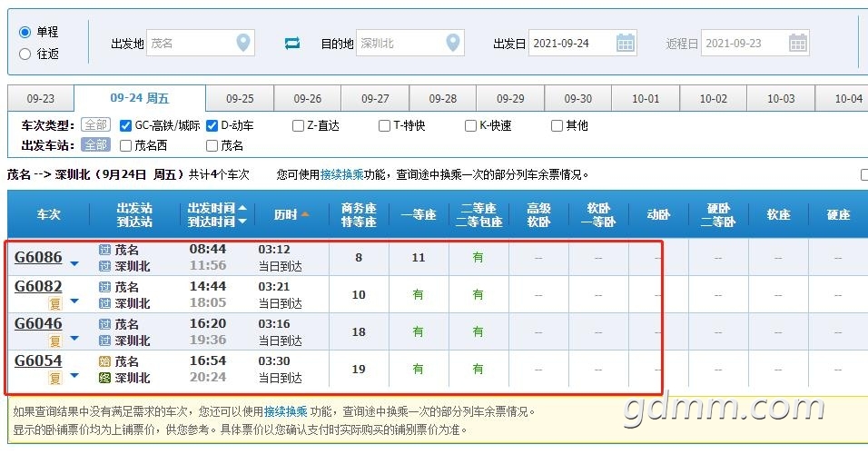Switch to the 10-01 date tab
The height and width of the screenshot is (464, 868).
pyautogui.click(x=646, y=99)
